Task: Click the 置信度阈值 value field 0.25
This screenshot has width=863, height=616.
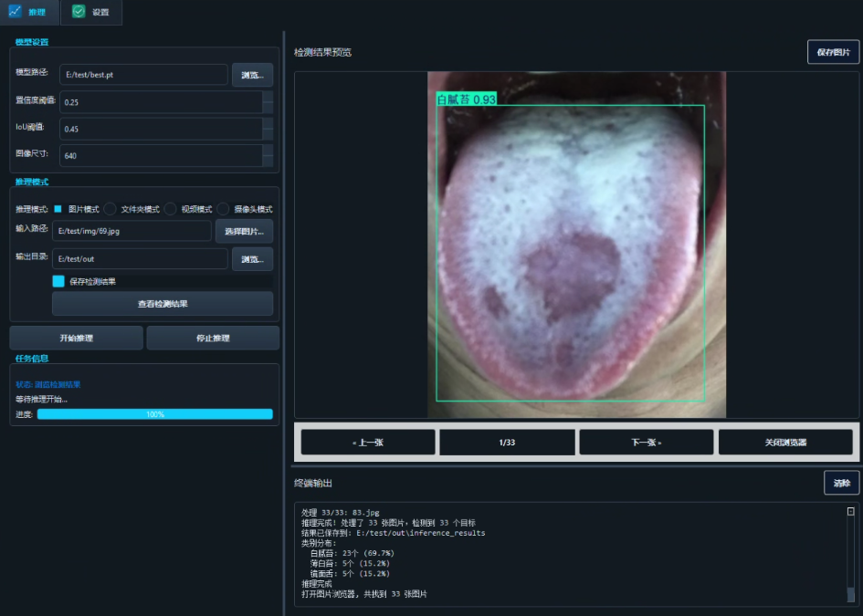Action: point(161,101)
